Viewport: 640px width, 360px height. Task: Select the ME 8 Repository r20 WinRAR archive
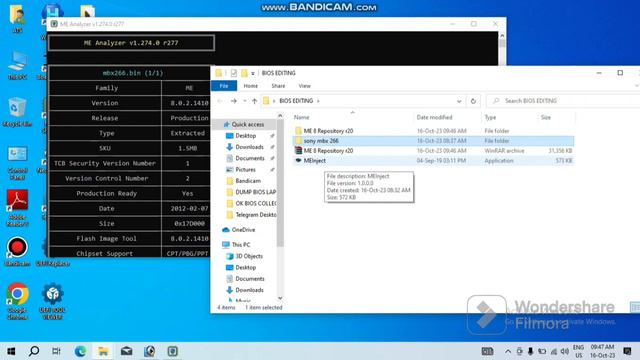point(433,151)
